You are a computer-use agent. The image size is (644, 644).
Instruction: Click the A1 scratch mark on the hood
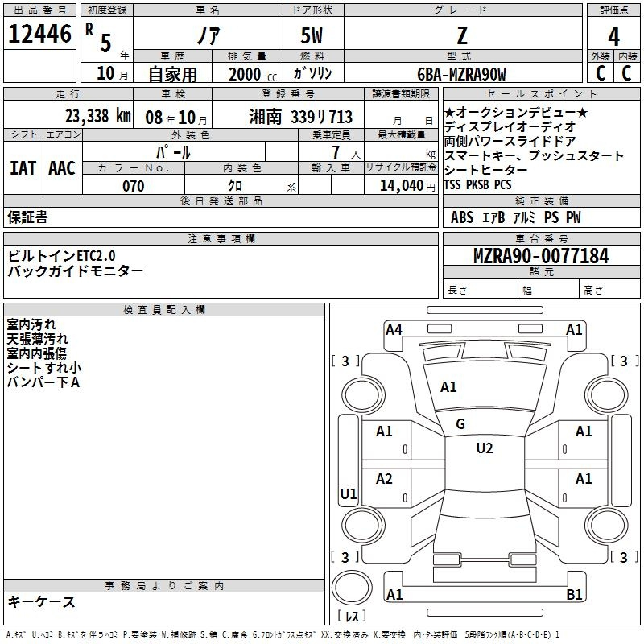click(x=448, y=387)
